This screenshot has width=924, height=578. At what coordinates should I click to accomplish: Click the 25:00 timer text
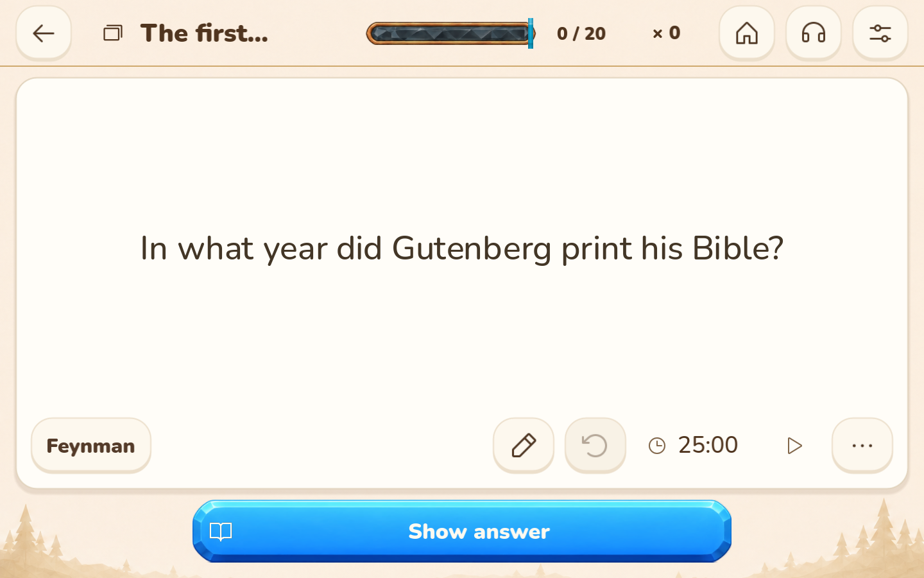pos(708,445)
